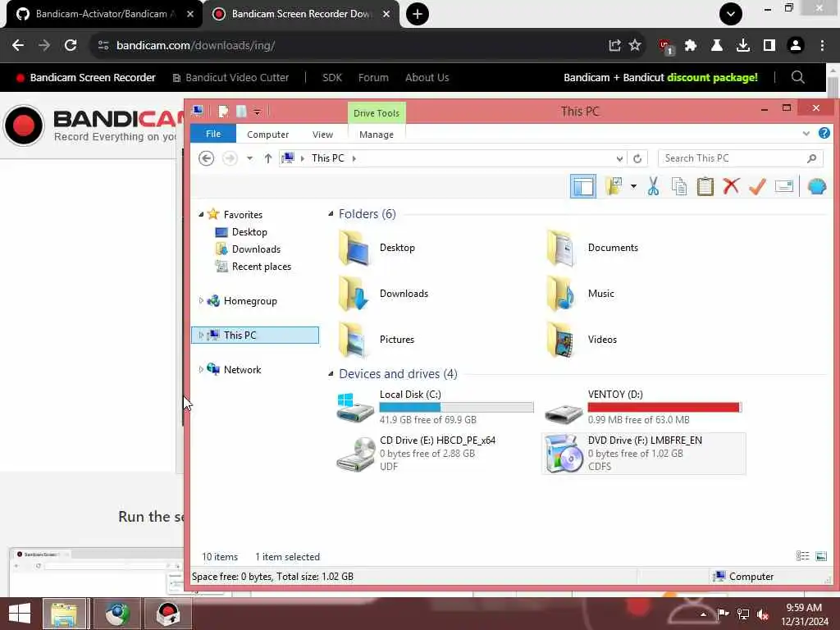Open Quick Access Toolbar customize dropdown
840x630 pixels.
257,112
